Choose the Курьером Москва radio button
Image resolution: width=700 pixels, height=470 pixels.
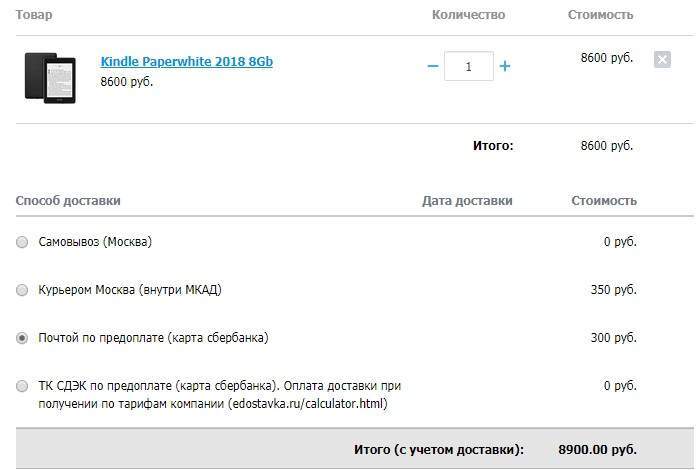[x=22, y=290]
